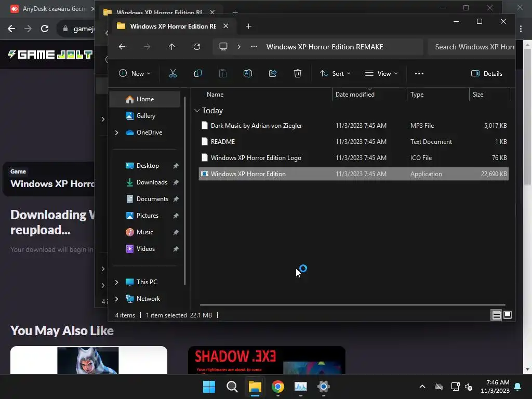532x399 pixels.
Task: Open the Start menu on taskbar
Action: point(209,387)
